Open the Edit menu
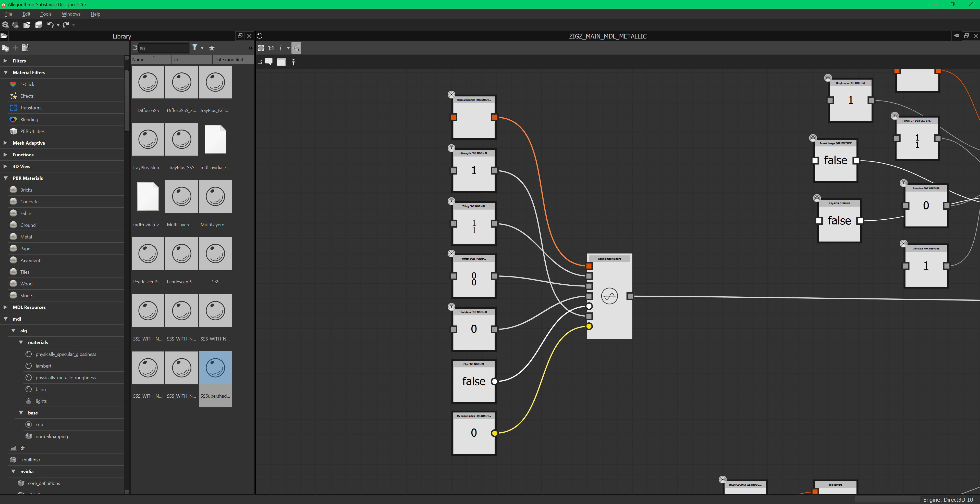This screenshot has width=980, height=504. pyautogui.click(x=26, y=14)
